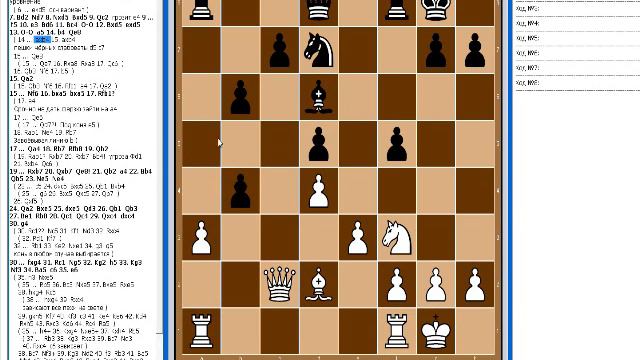Click the 'Ход №5:' row in the right panel
The image size is (640, 360).
[577, 38]
